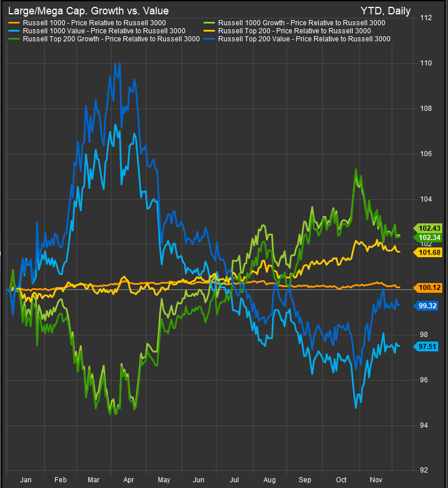Click the 102.34 price tag

click(x=426, y=238)
